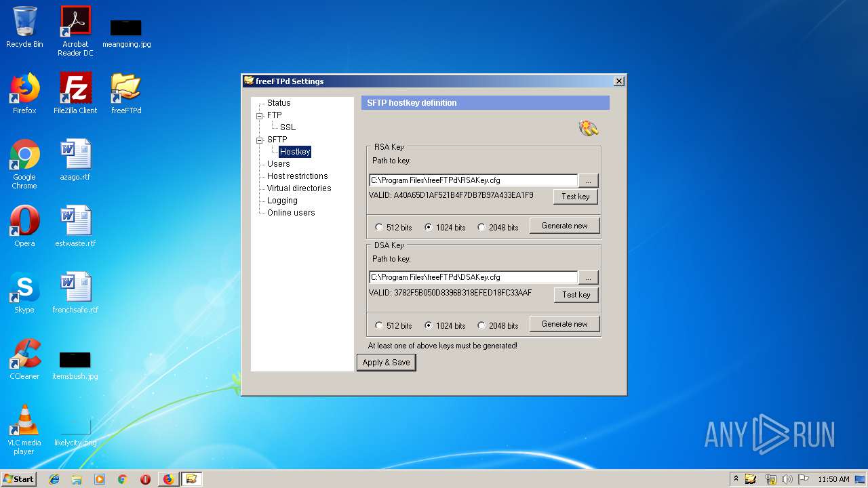Open the Logging settings page
The width and height of the screenshot is (868, 488).
282,201
